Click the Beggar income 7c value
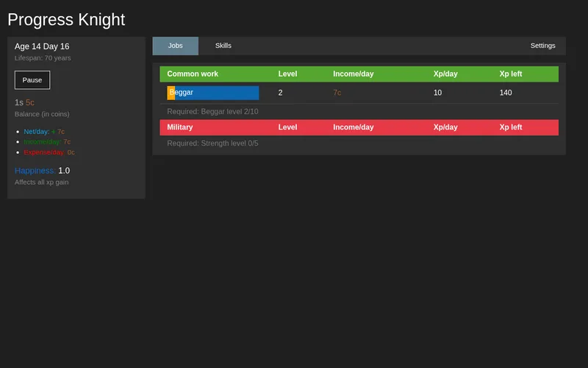This screenshot has width=588, height=368. point(337,93)
